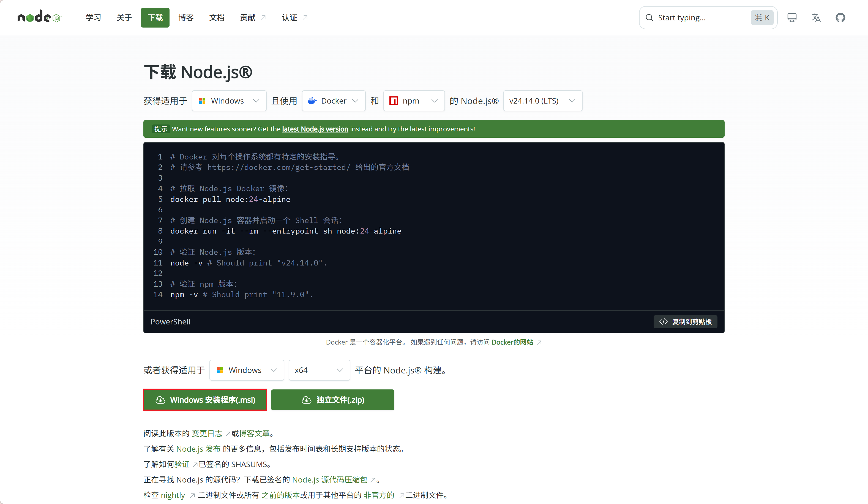Open the 文档 navigation item
The width and height of the screenshot is (868, 504).
(x=217, y=18)
